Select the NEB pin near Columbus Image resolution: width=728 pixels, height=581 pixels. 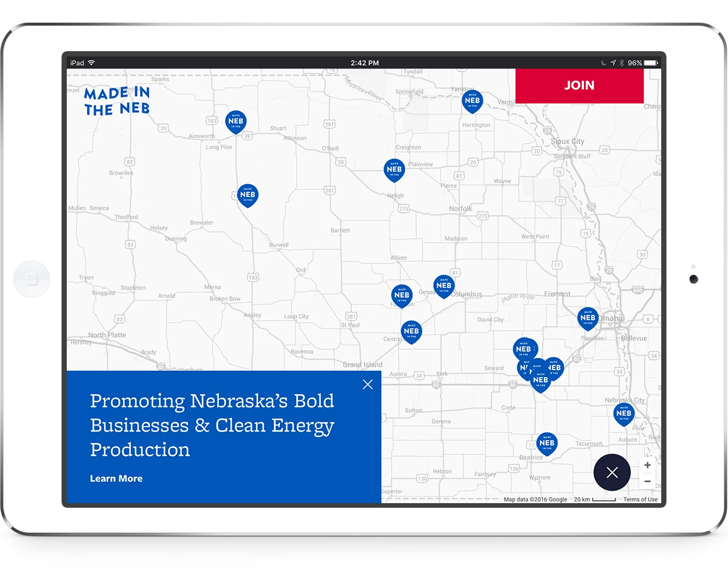point(444,286)
